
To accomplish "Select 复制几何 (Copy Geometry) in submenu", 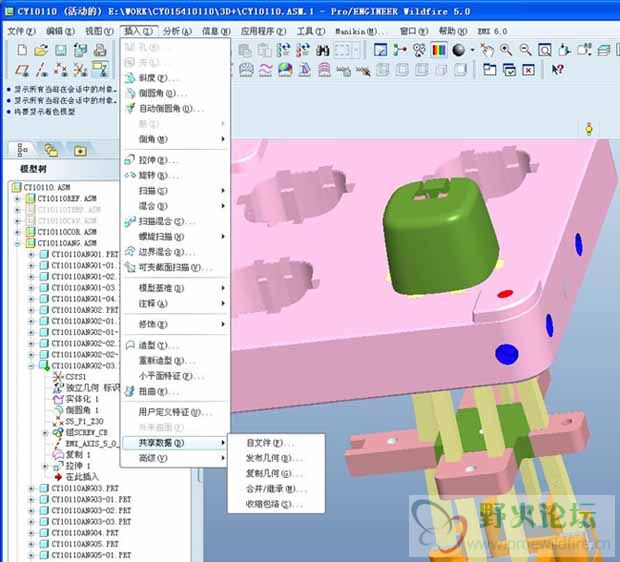I will click(x=276, y=473).
